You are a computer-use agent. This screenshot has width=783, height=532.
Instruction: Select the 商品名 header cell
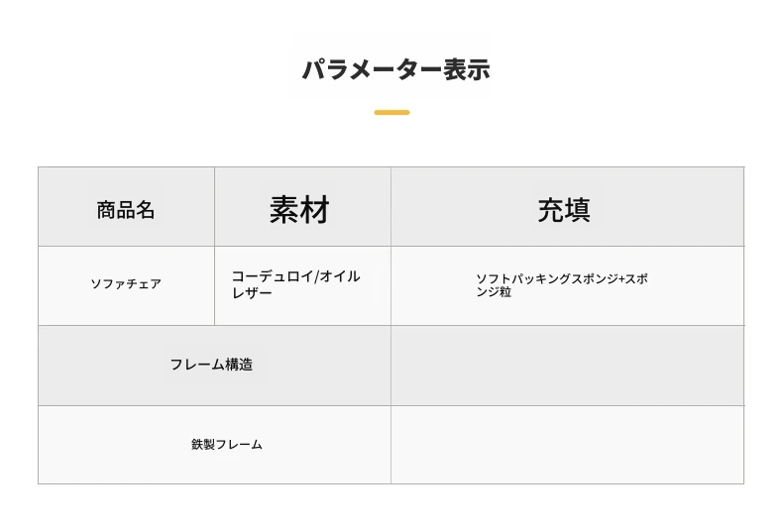[x=126, y=207]
